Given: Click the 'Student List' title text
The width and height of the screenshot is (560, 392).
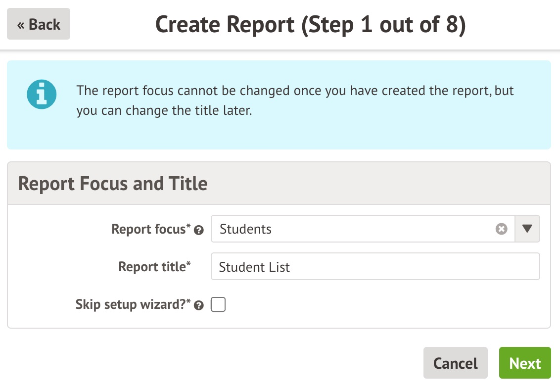Looking at the screenshot, I should pyautogui.click(x=254, y=267).
